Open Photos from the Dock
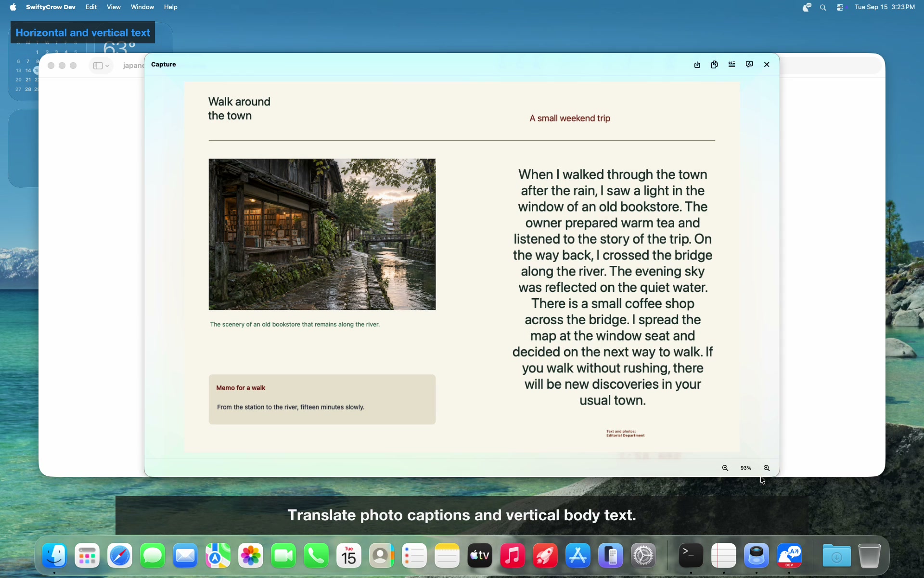This screenshot has height=578, width=924. (x=251, y=556)
